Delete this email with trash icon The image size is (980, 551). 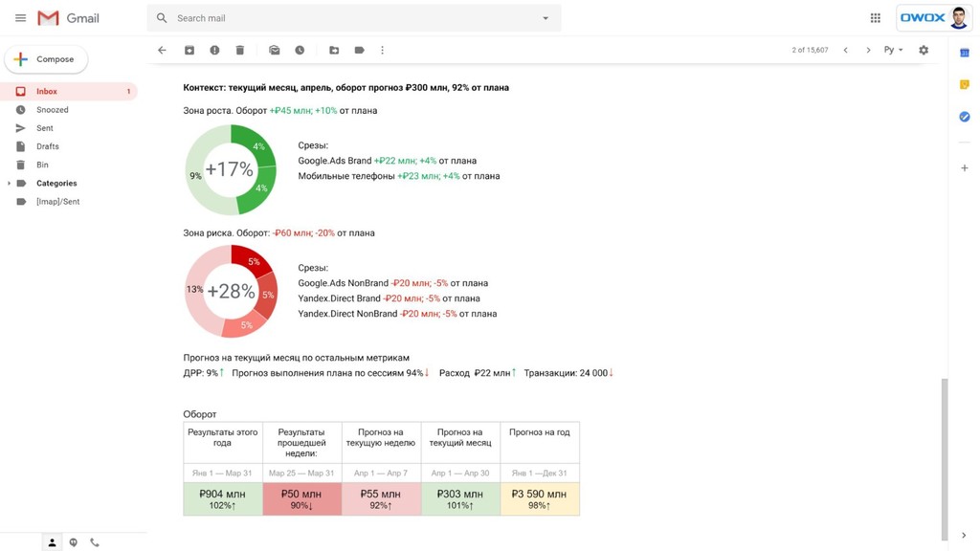tap(240, 50)
